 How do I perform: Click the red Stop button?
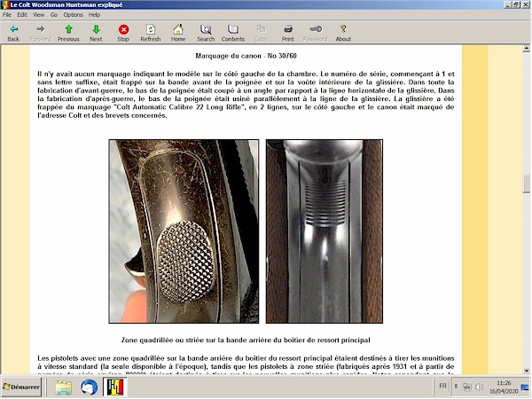click(123, 33)
